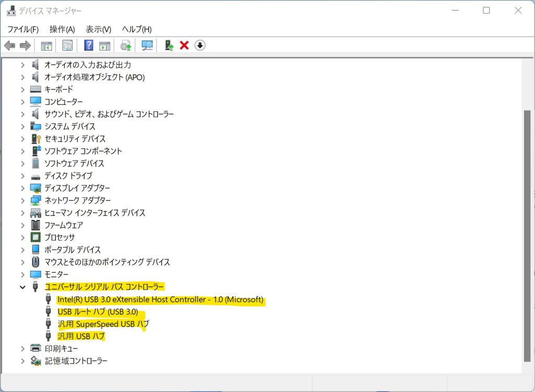The height and width of the screenshot is (392, 535).
Task: Select the キーボード category label
Action: (59, 89)
